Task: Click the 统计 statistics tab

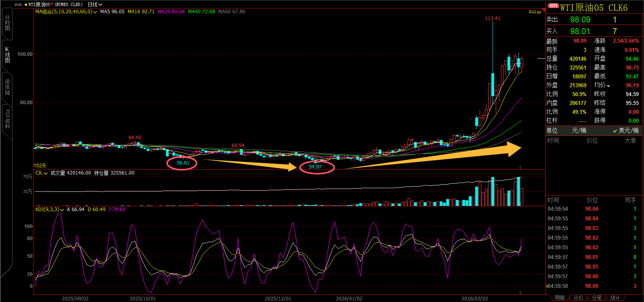Action: click(x=615, y=298)
